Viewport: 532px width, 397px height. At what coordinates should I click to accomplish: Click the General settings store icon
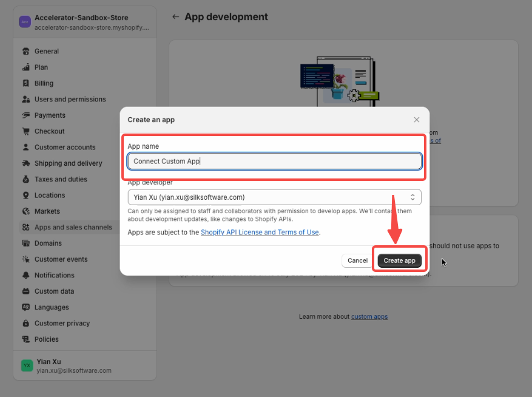pos(26,51)
